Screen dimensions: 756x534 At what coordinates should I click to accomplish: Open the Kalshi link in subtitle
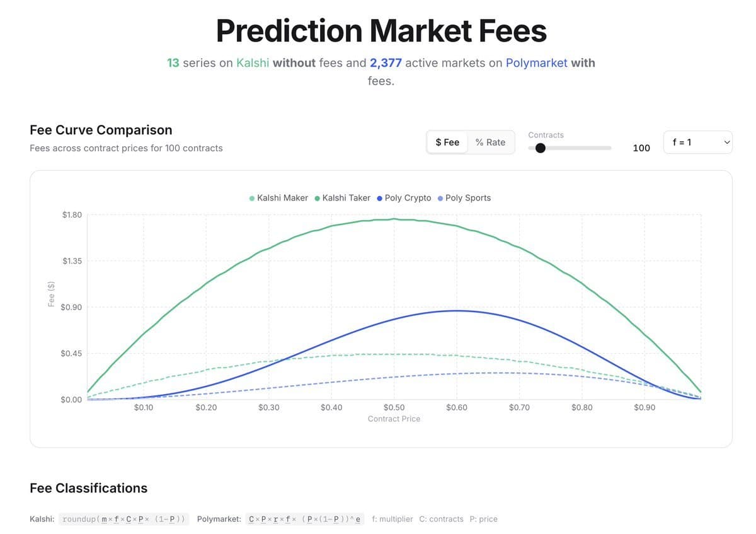(x=253, y=62)
